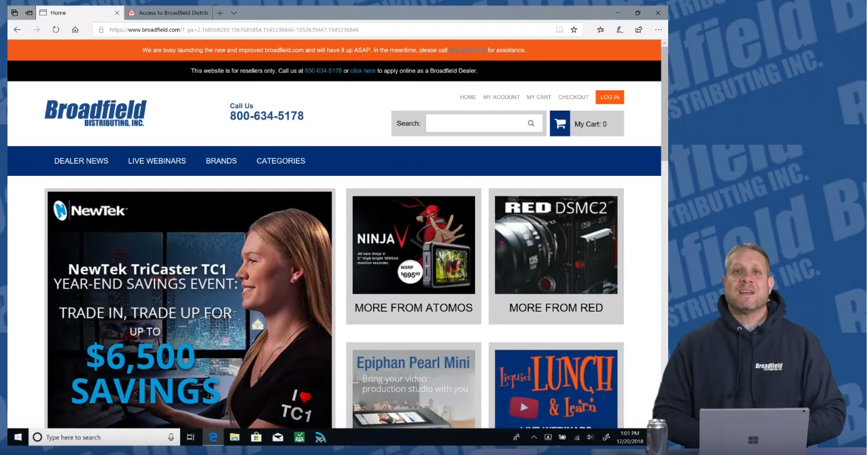868x455 pixels.
Task: Open the tab preview dropdown chevron
Action: pos(234,13)
